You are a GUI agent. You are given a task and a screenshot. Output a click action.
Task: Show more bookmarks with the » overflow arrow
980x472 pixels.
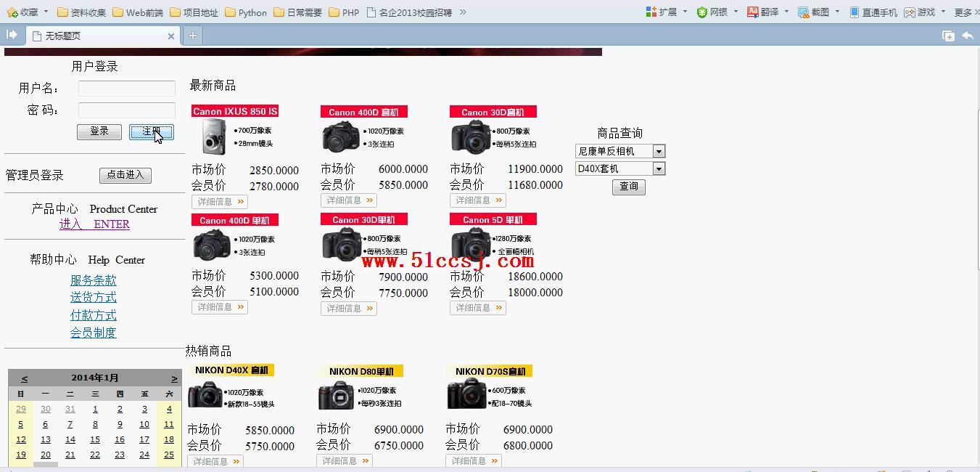(x=463, y=12)
